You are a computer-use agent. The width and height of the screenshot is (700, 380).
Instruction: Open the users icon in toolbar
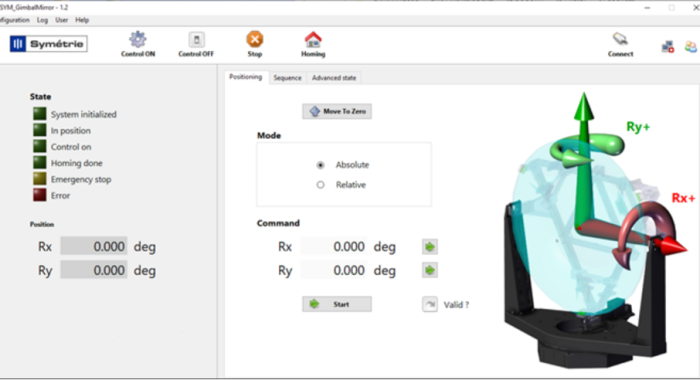tap(691, 46)
